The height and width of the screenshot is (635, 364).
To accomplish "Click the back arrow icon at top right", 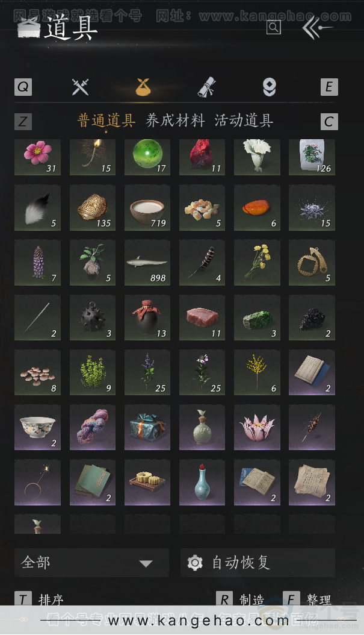I will click(x=317, y=28).
